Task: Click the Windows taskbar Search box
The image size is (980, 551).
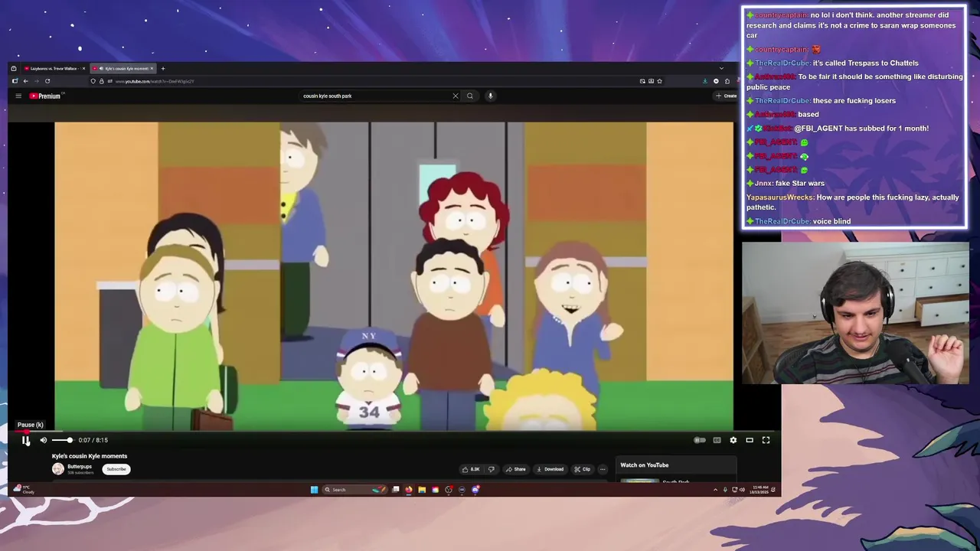Action: pyautogui.click(x=354, y=490)
